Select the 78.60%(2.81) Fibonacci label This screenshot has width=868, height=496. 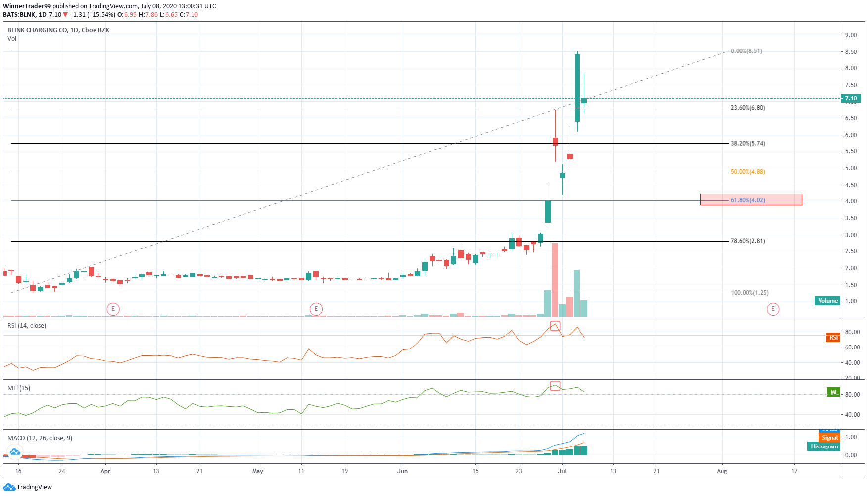[748, 241]
